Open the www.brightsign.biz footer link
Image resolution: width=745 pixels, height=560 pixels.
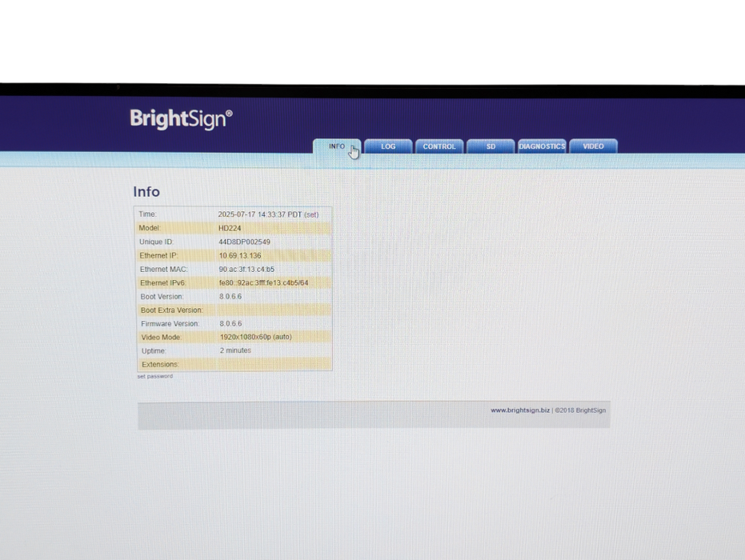click(520, 410)
